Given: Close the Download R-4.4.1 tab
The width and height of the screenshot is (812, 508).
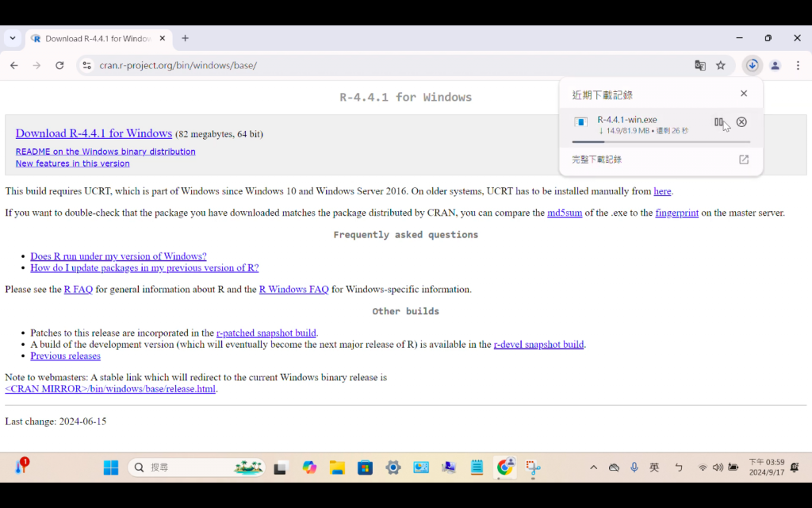Looking at the screenshot, I should [x=162, y=38].
